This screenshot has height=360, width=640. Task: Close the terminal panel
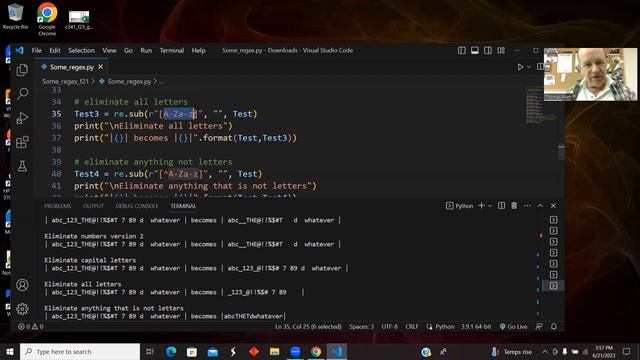pos(553,206)
